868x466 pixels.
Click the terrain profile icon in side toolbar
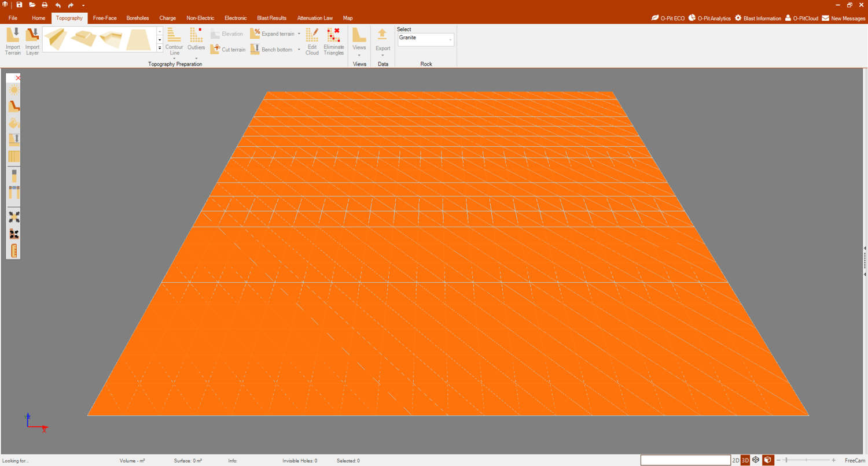[x=14, y=106]
